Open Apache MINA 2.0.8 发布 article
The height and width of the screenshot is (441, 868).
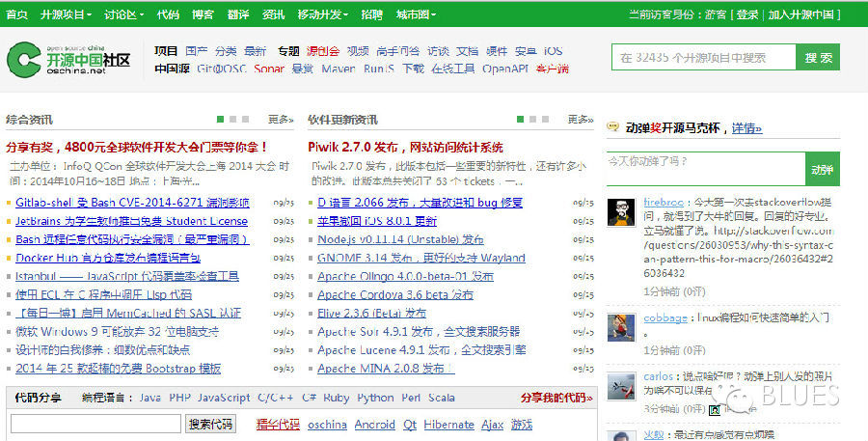386,369
